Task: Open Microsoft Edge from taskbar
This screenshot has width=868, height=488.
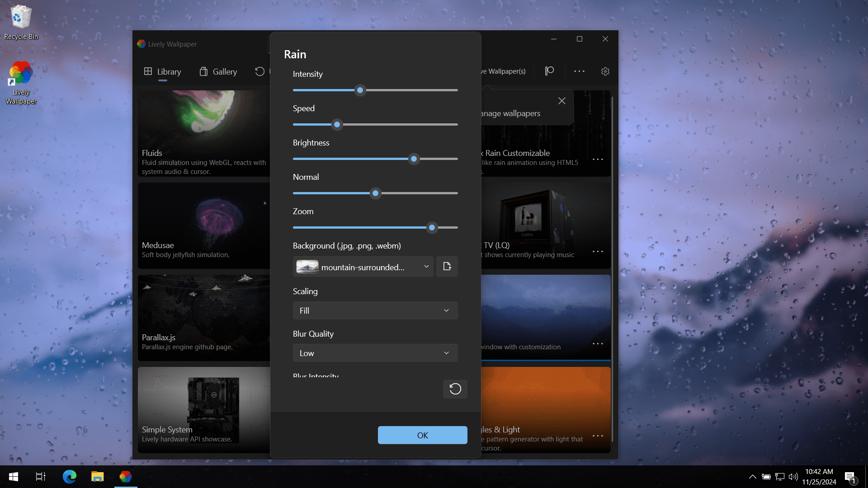Action: point(69,477)
